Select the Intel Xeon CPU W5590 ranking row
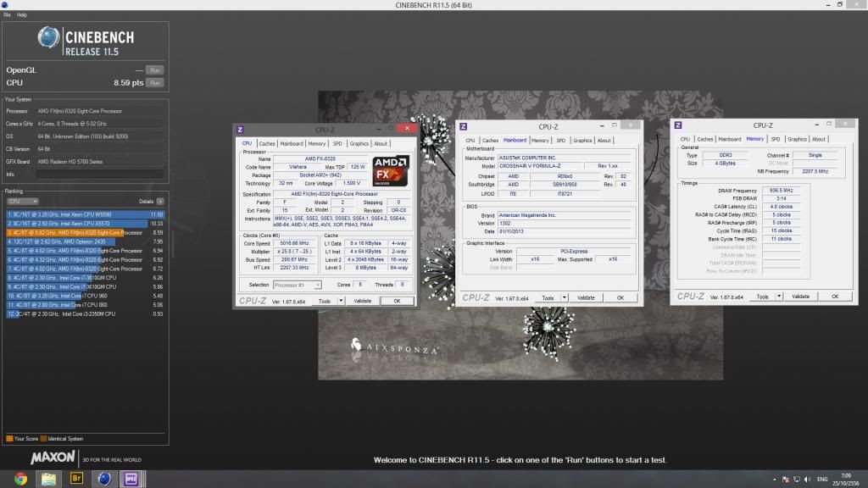The height and width of the screenshot is (488, 868). click(x=86, y=214)
